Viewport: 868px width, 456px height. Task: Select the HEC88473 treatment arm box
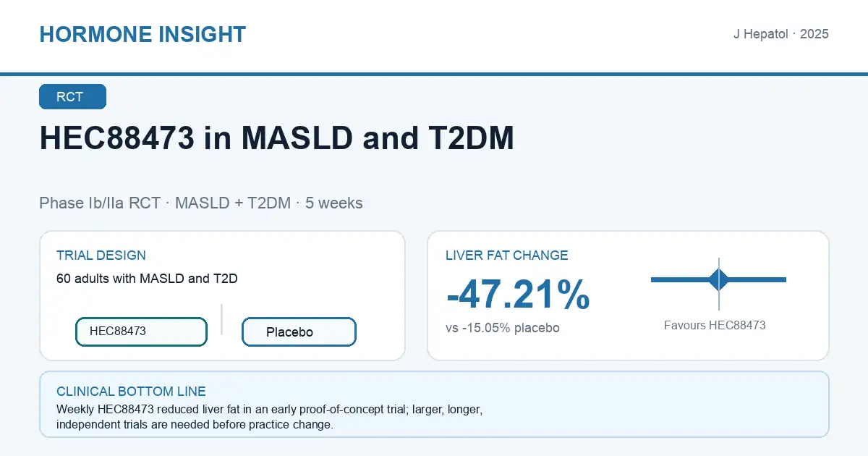tap(141, 332)
